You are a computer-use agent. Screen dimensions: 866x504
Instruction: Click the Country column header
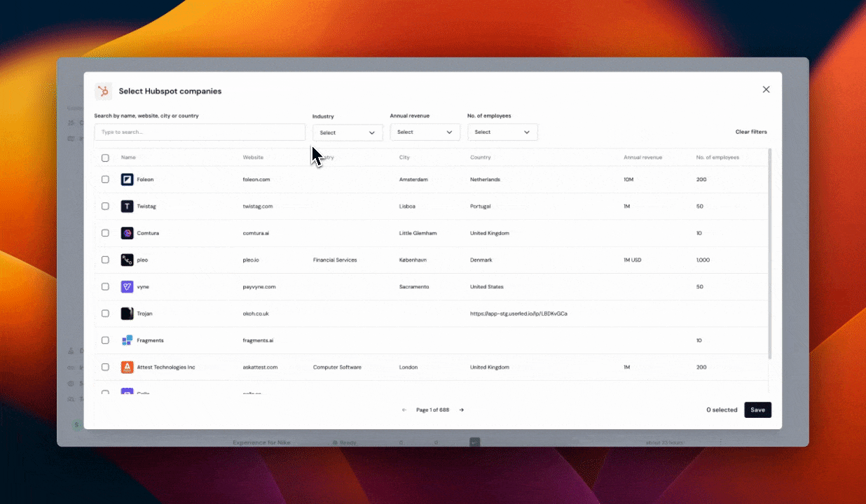[481, 158]
